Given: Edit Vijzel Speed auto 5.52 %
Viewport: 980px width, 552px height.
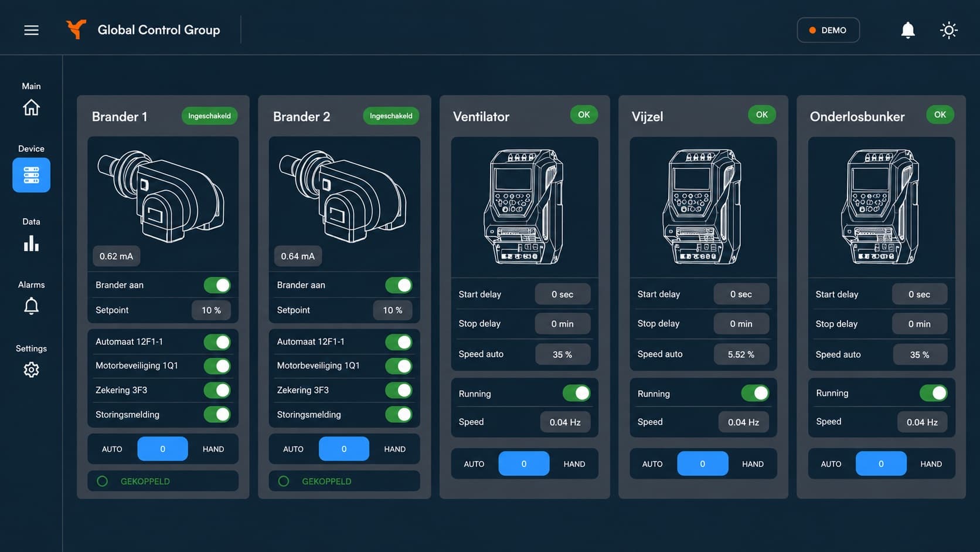Looking at the screenshot, I should [x=741, y=354].
